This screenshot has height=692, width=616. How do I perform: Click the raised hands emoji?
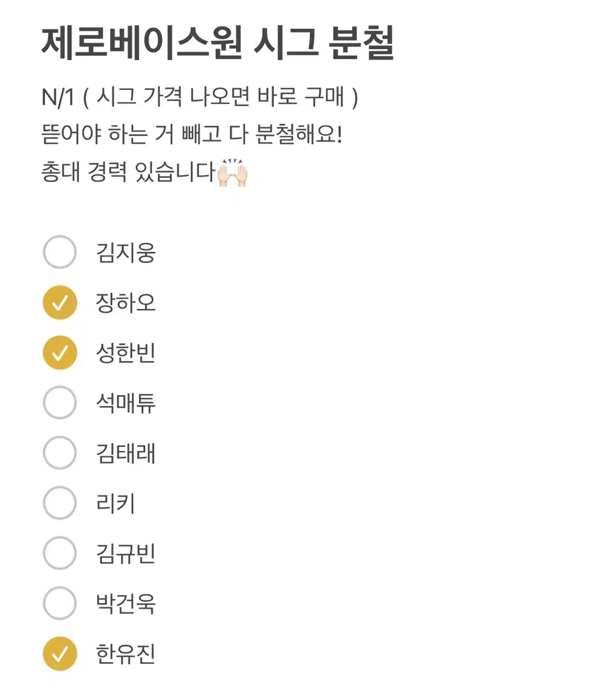[x=232, y=172]
